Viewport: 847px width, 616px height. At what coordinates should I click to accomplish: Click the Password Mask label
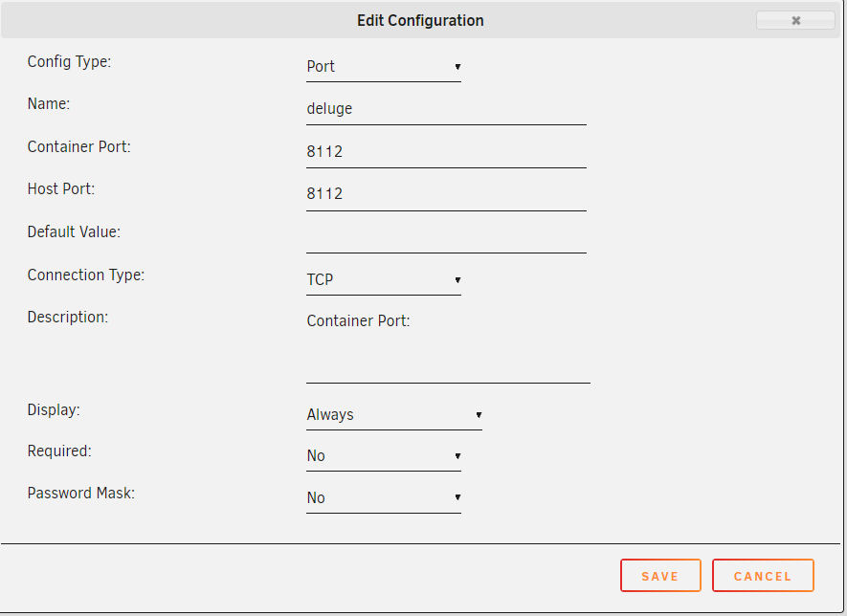click(x=81, y=493)
